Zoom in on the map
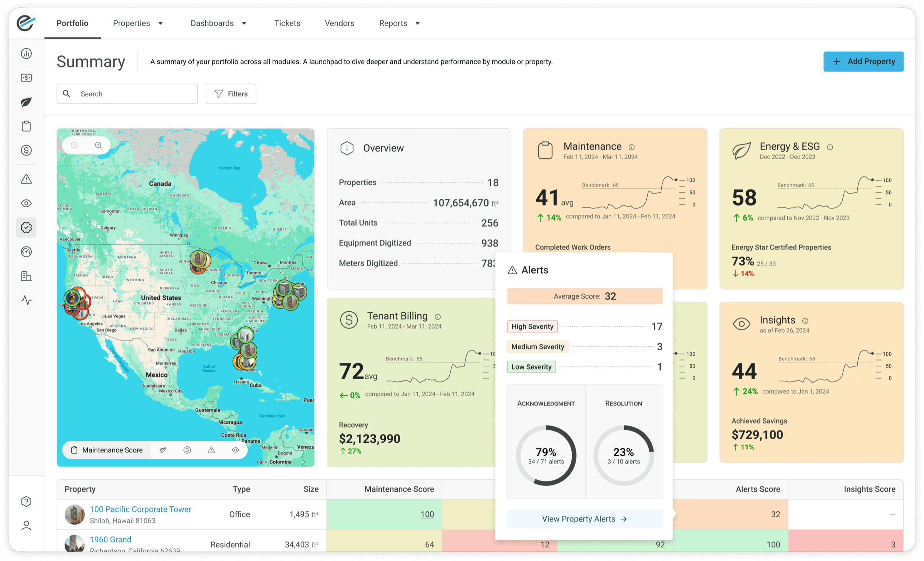This screenshot has width=924, height=561. pos(99,145)
